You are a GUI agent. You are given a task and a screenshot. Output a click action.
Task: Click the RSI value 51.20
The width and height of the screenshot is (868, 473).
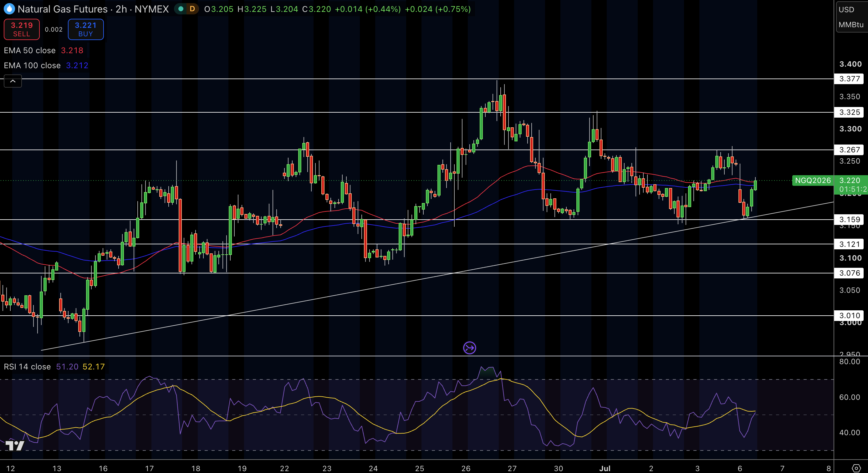pos(67,367)
